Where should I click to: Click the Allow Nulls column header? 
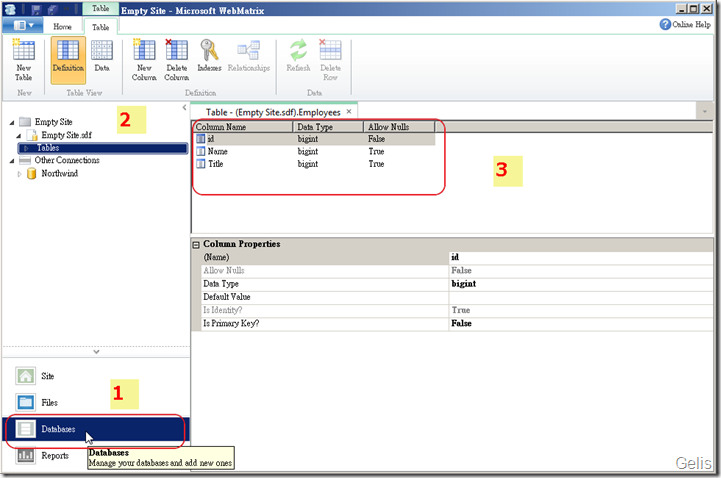tap(399, 127)
